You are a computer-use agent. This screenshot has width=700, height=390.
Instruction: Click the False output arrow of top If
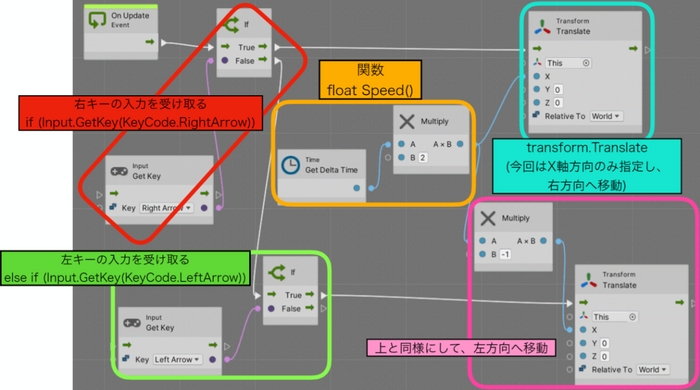click(x=262, y=59)
